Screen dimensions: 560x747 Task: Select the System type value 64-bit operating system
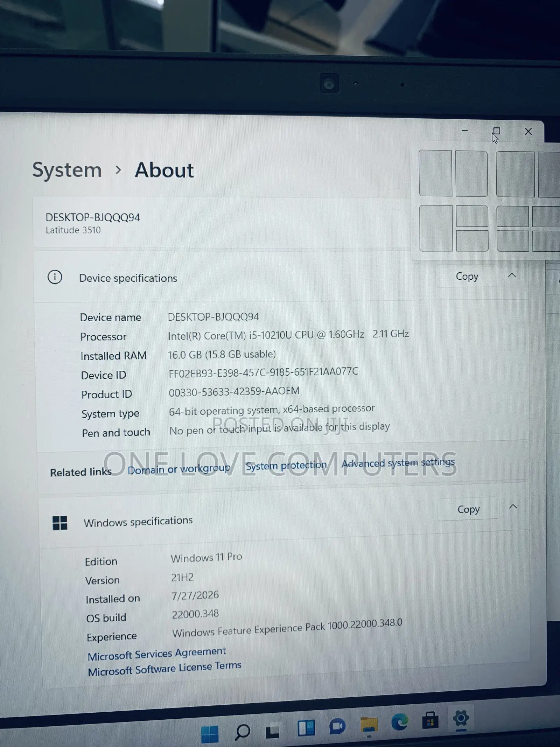coord(272,410)
